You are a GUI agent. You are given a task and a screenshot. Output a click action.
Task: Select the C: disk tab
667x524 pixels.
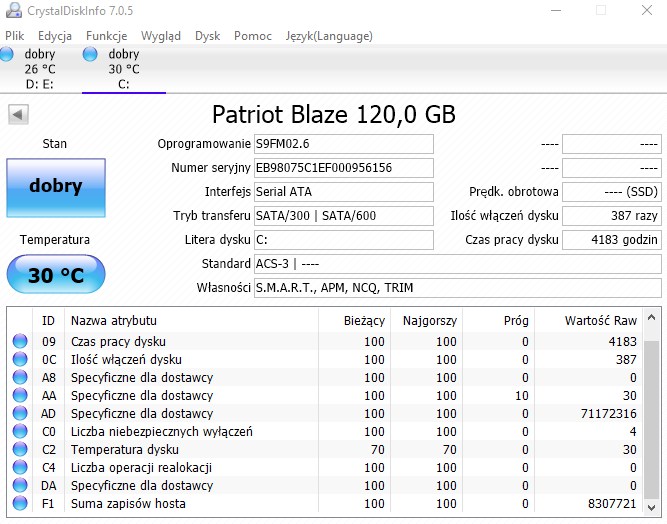[124, 69]
